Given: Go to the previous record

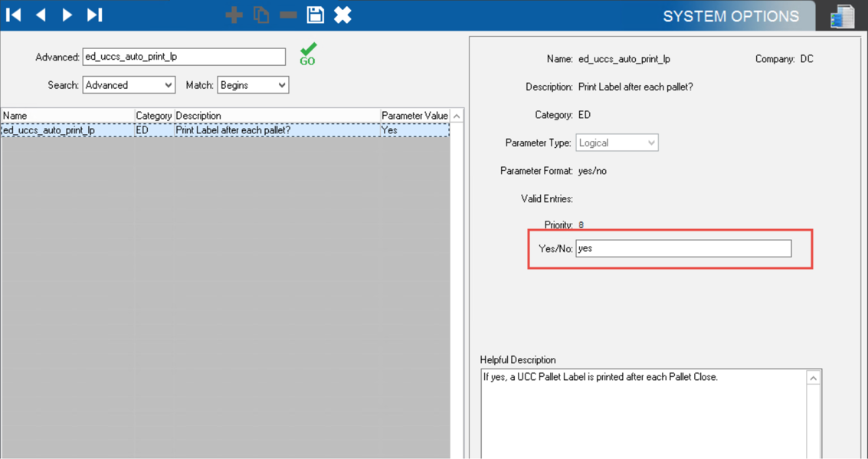Looking at the screenshot, I should tap(41, 15).
